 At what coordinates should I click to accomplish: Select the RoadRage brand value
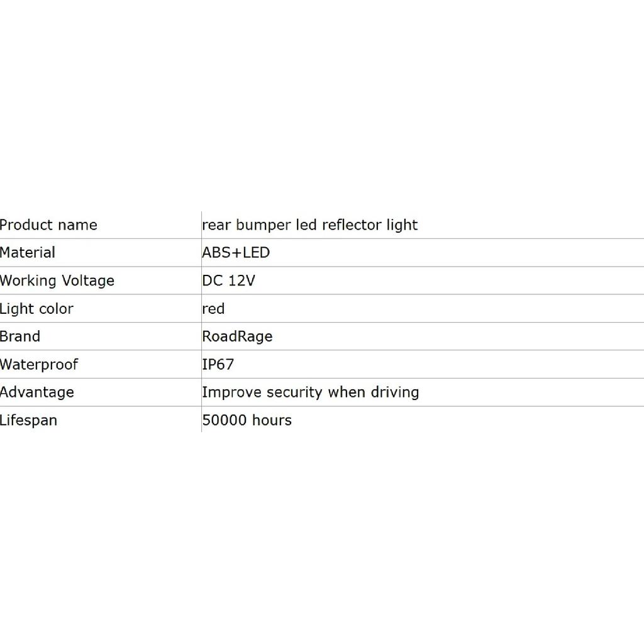pyautogui.click(x=237, y=337)
